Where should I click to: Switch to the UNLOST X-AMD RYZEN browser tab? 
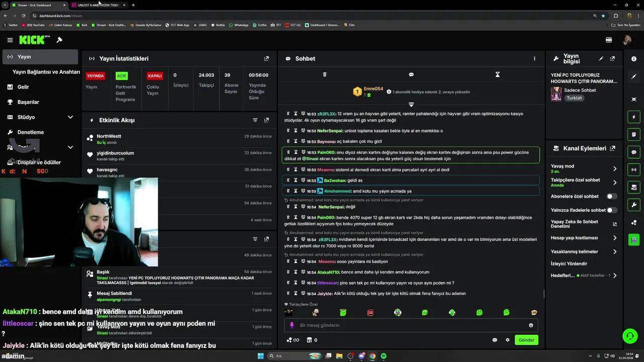click(98, 5)
